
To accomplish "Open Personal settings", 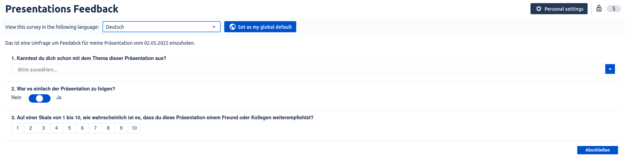I will click(x=559, y=9).
